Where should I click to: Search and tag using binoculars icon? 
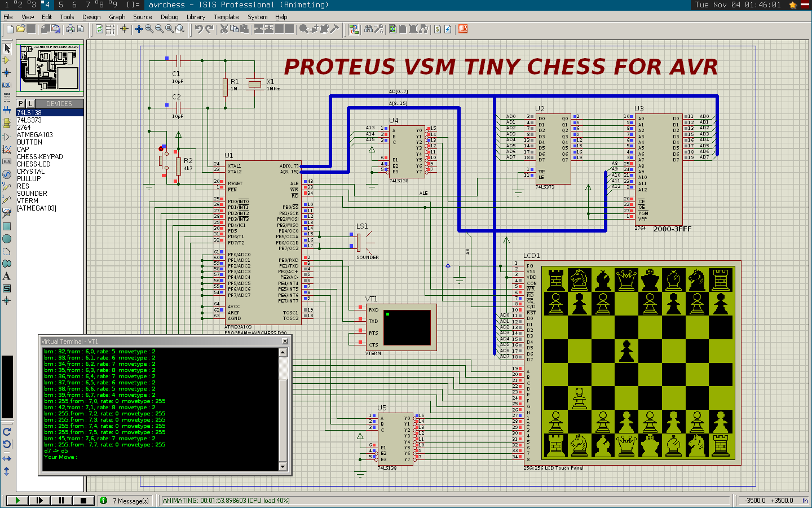(368, 29)
